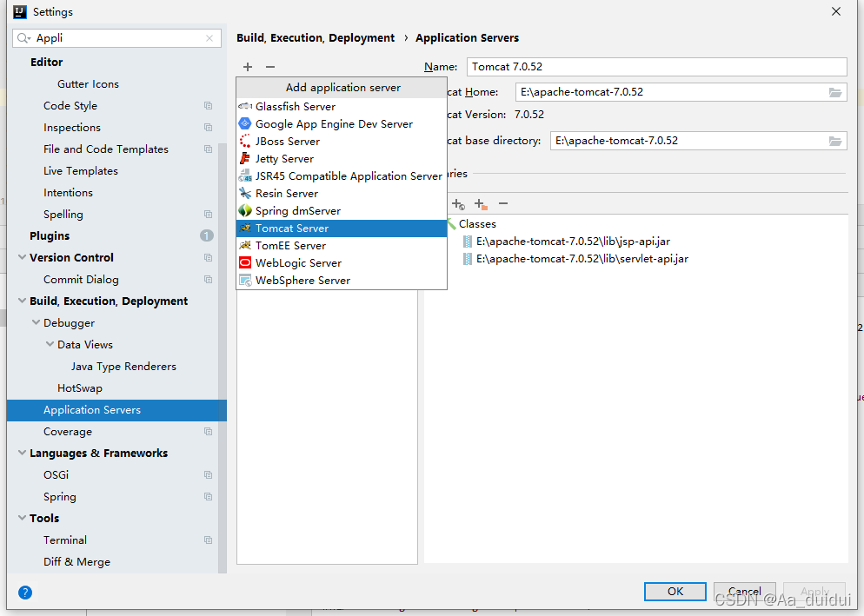This screenshot has width=864, height=616.
Task: Choose Google App Engine Dev Server
Action: [342, 124]
